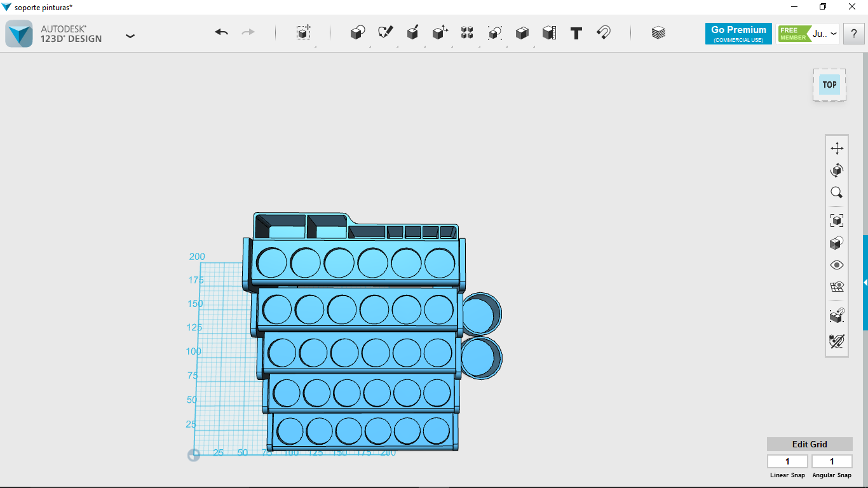Open the Transform tool
Screen dimensions: 868x488
click(x=304, y=32)
